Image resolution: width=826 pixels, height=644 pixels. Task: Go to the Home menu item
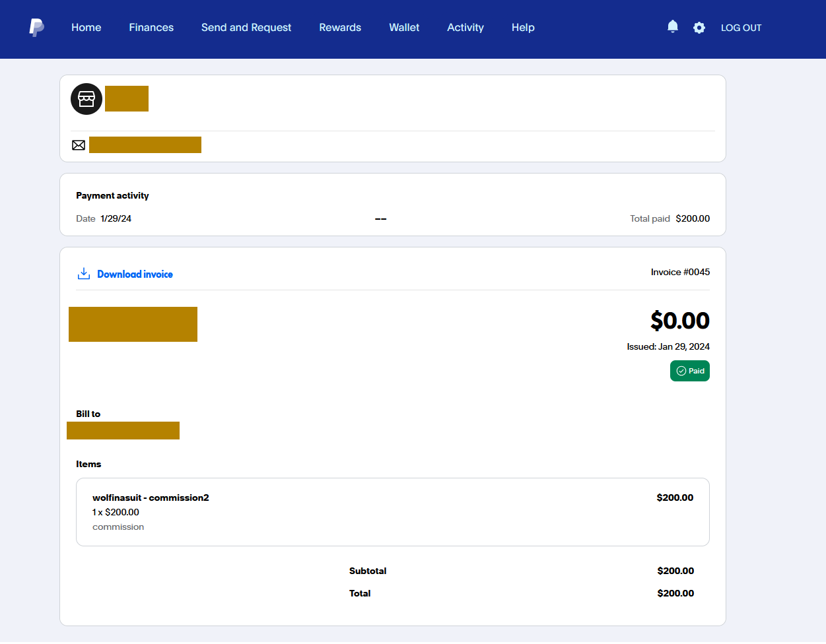(86, 27)
